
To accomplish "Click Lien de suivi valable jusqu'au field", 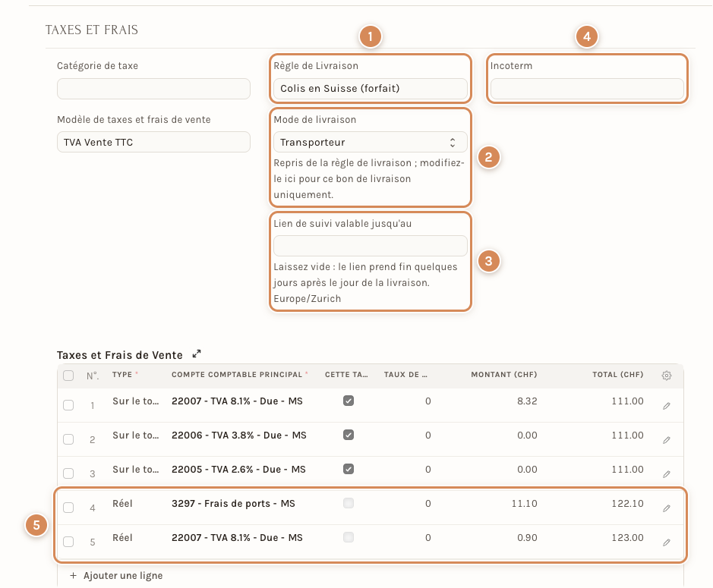I will [370, 246].
